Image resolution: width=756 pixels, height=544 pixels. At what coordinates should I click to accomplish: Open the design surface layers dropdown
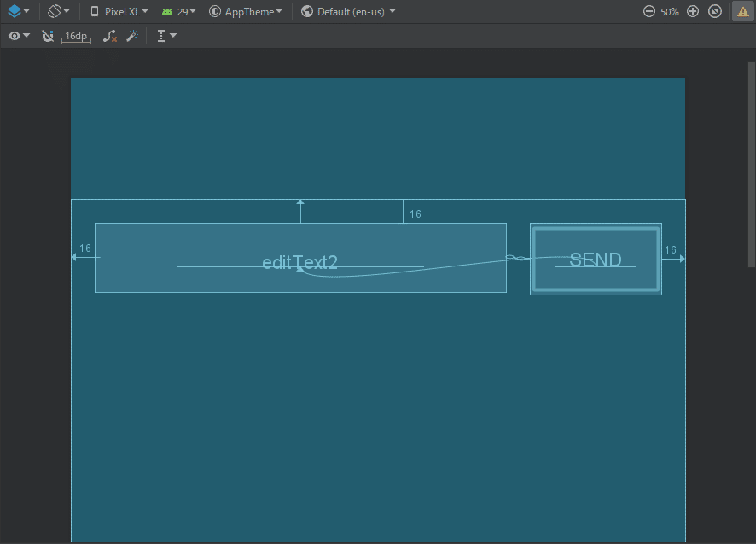(19, 11)
